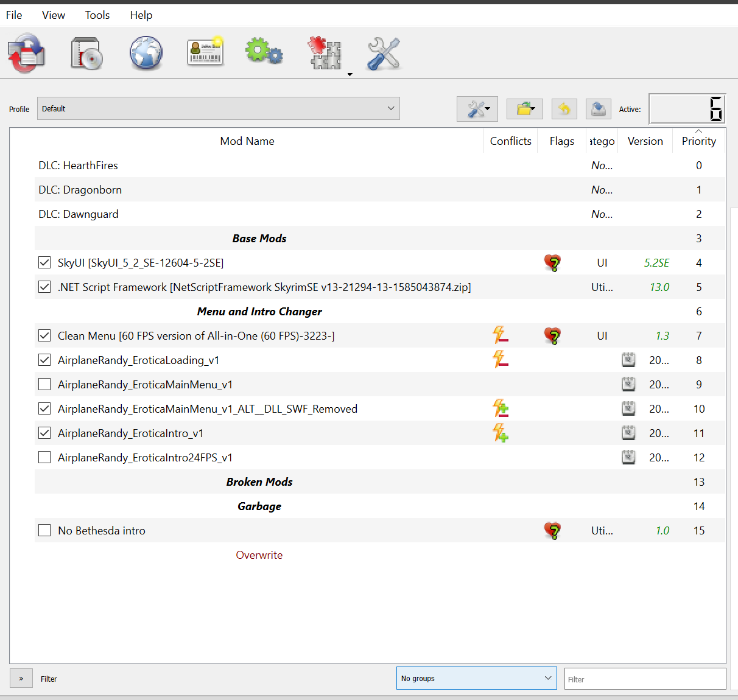The width and height of the screenshot is (738, 700).
Task: Open the Nexus globe browser icon
Action: (146, 53)
